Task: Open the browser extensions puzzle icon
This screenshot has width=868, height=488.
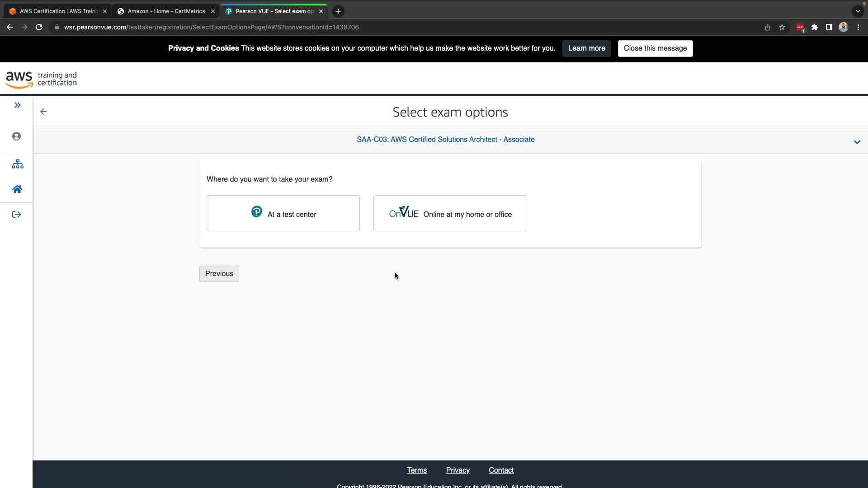Action: tap(815, 28)
